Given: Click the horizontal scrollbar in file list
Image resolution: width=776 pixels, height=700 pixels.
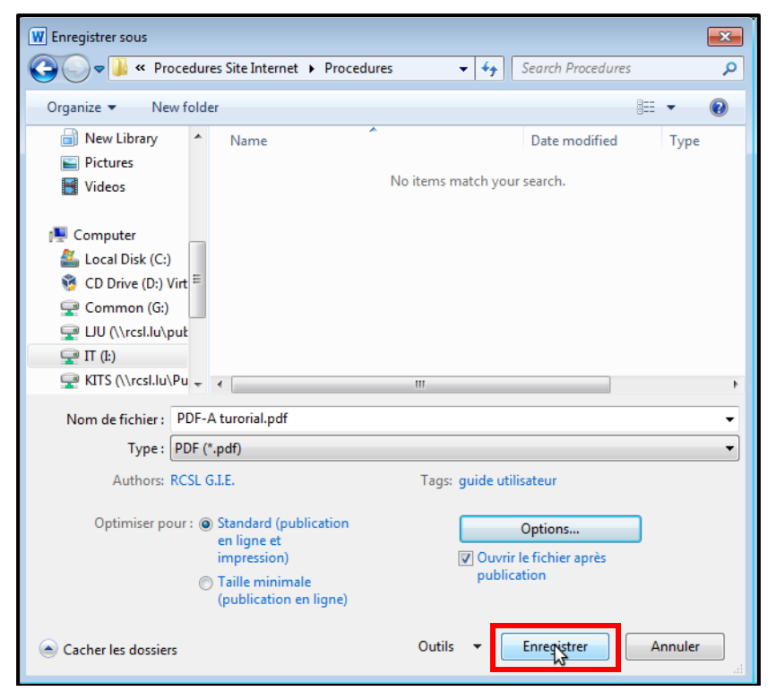Looking at the screenshot, I should pos(420,384).
